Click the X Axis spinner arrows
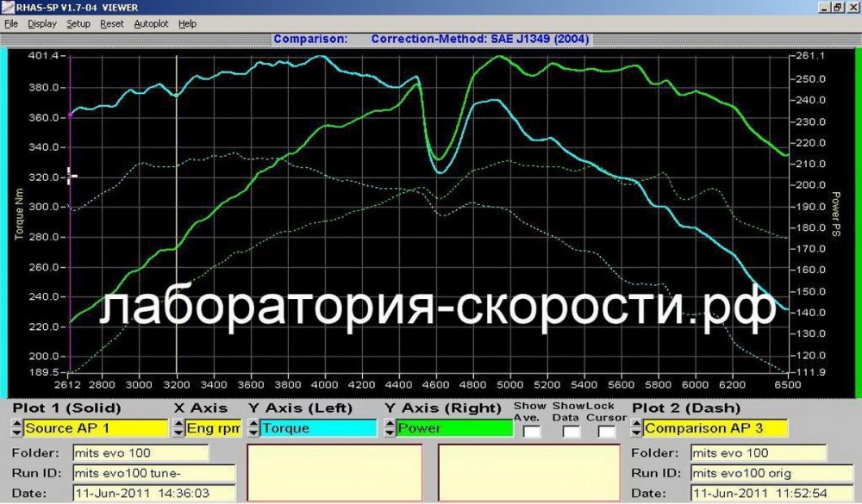 pos(178,428)
